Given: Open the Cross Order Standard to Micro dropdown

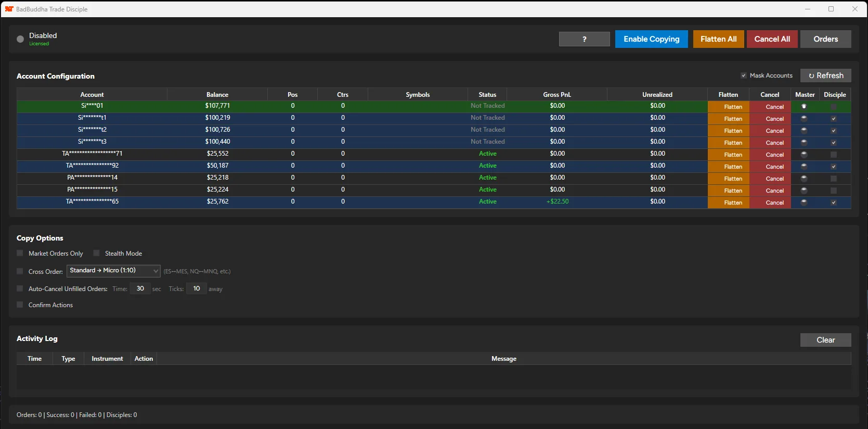Looking at the screenshot, I should coord(113,271).
